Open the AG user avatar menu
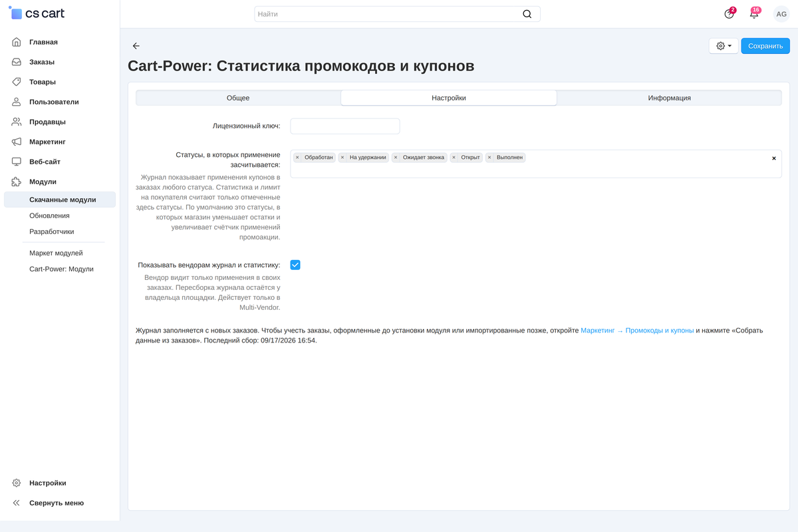Image resolution: width=798 pixels, height=532 pixels. point(781,14)
